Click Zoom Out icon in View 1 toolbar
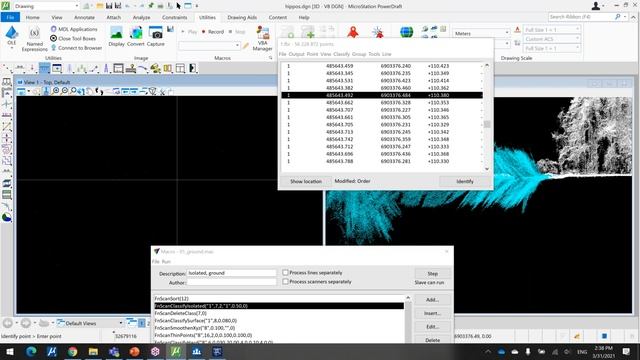 coord(64,91)
